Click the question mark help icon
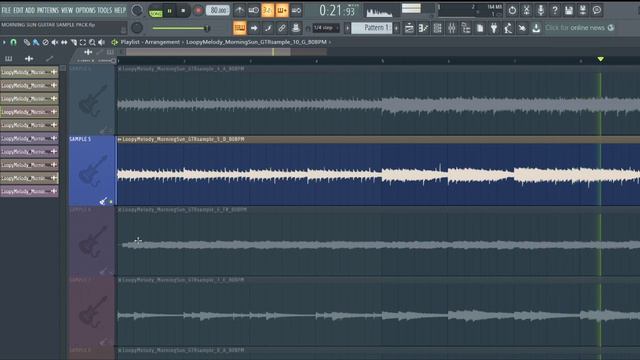The image size is (640, 360). click(555, 10)
